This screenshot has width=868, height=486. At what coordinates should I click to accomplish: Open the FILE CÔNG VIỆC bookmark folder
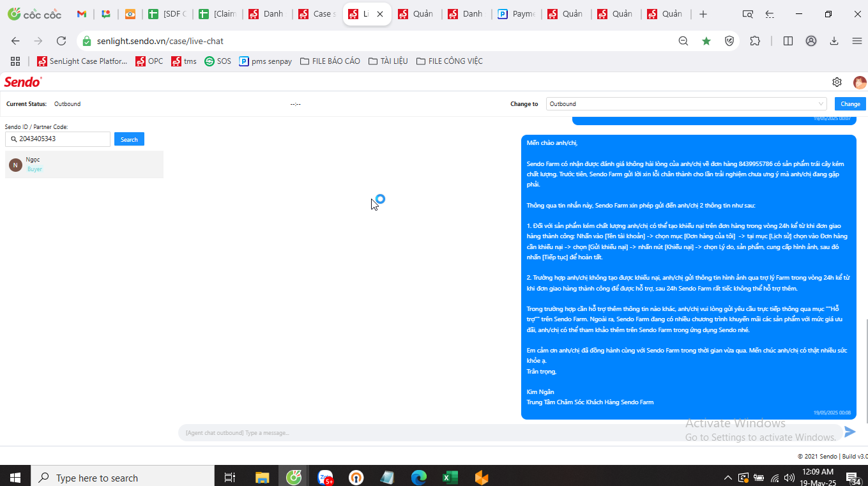click(450, 61)
